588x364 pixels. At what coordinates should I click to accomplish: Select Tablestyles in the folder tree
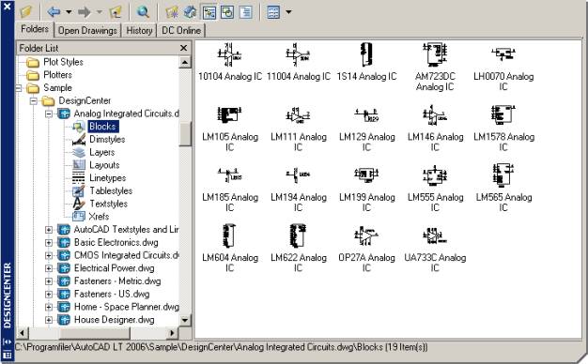point(111,191)
